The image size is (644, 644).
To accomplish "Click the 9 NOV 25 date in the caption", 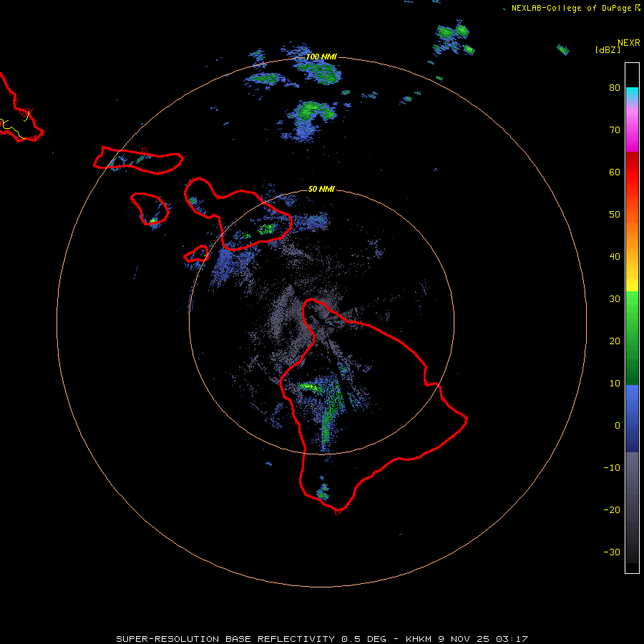I will [465, 639].
